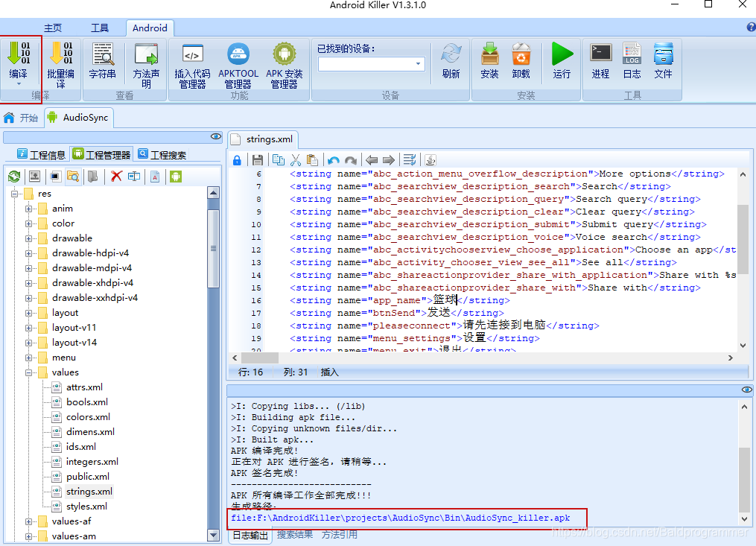756x546 pixels.
Task: Save strings.xml with the floppy icon
Action: [258, 160]
